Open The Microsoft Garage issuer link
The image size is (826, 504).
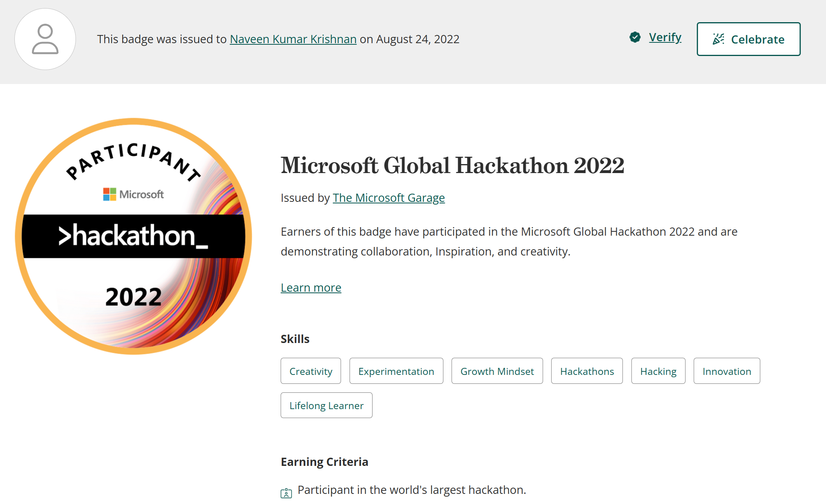(x=388, y=198)
